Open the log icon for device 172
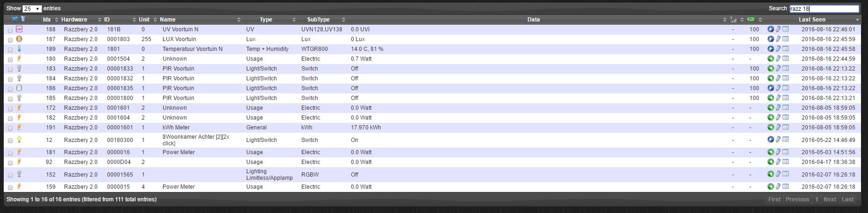 pos(786,107)
